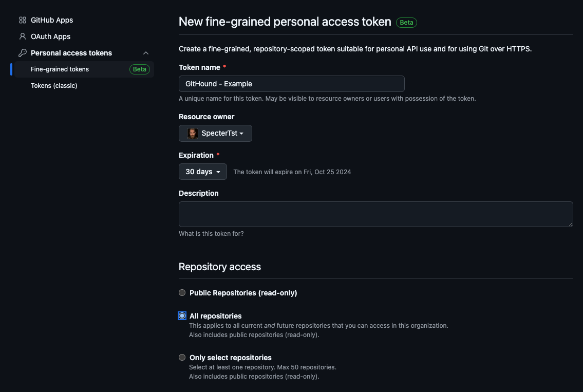
Task: Open the Expiration dropdown showing 30 days
Action: coord(202,172)
